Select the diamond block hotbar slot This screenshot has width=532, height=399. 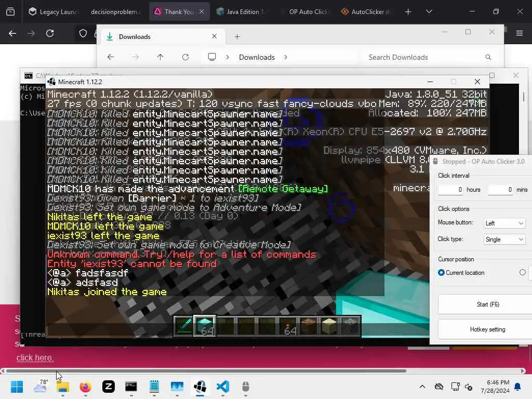click(x=205, y=326)
